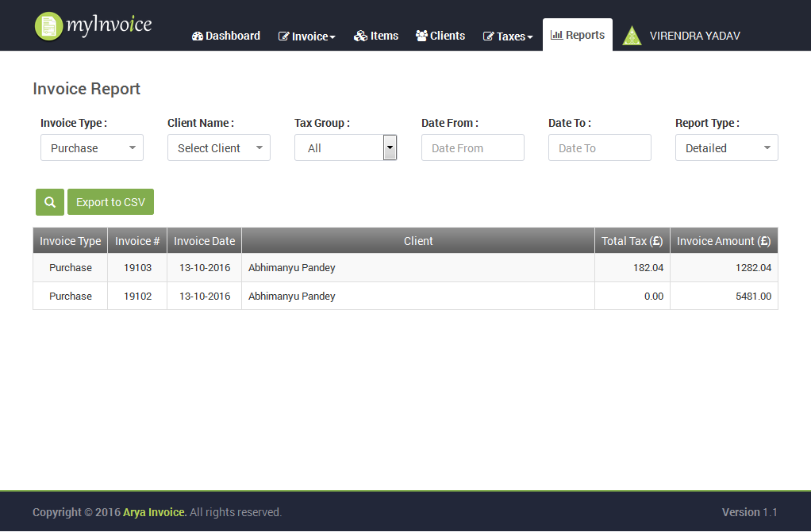Click the user avatar triangle icon

pyautogui.click(x=632, y=36)
